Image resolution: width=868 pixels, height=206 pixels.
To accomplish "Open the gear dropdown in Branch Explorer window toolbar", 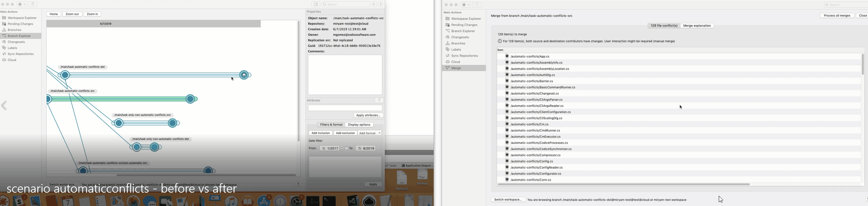I will [x=22, y=4].
